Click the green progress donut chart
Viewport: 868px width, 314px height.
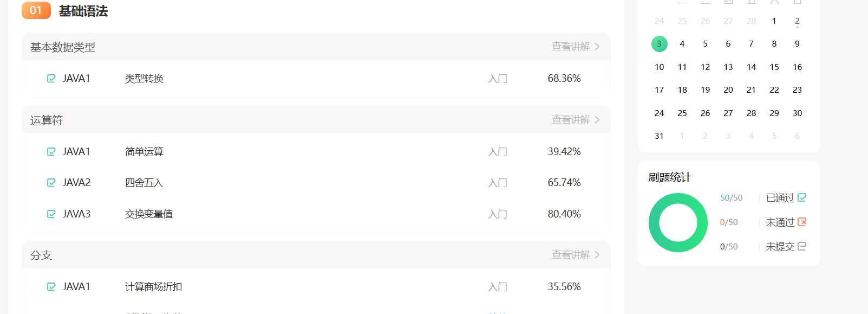[677, 222]
